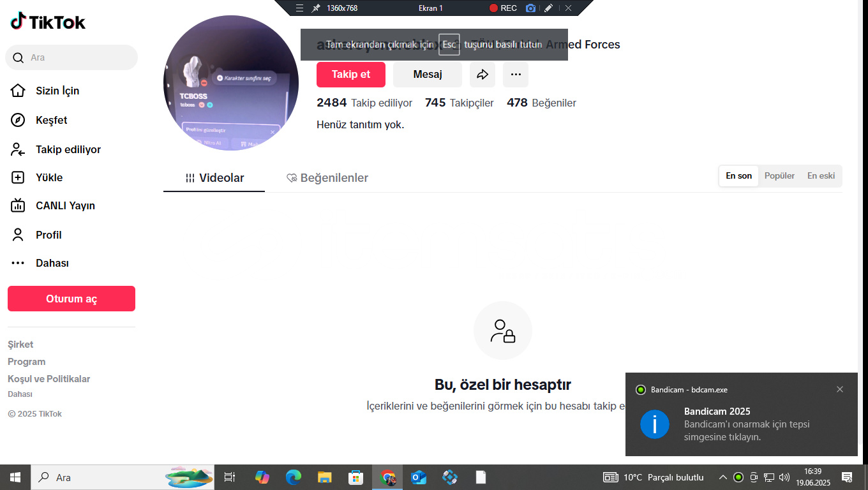Image resolution: width=868 pixels, height=490 pixels.
Task: Click the blue info icon in notification
Action: [x=655, y=424]
